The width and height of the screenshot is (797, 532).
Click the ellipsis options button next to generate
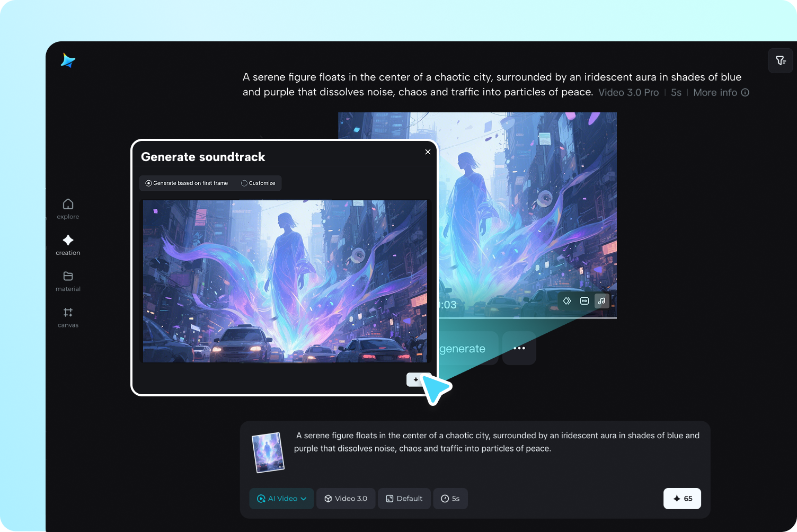pos(519,348)
